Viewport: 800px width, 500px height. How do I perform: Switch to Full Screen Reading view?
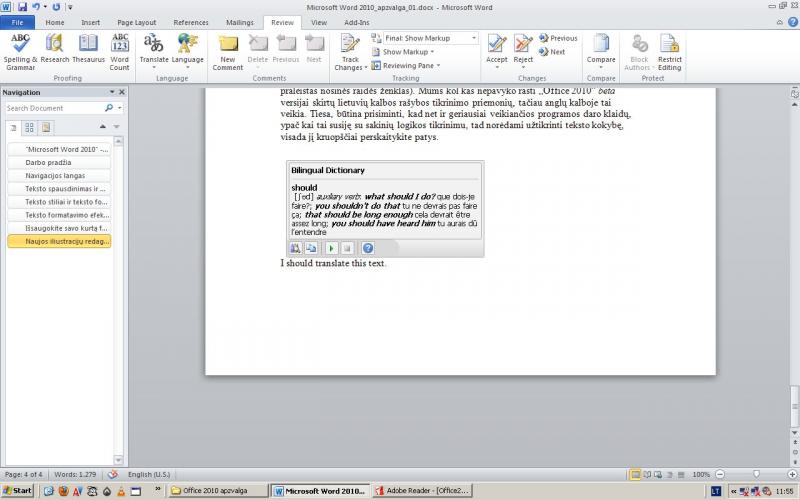point(647,474)
